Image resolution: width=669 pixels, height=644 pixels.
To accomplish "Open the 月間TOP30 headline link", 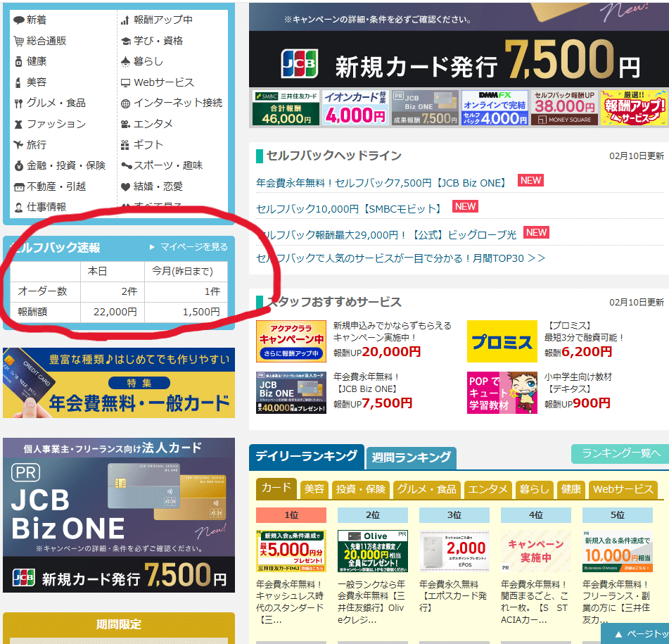I will pyautogui.click(x=401, y=258).
